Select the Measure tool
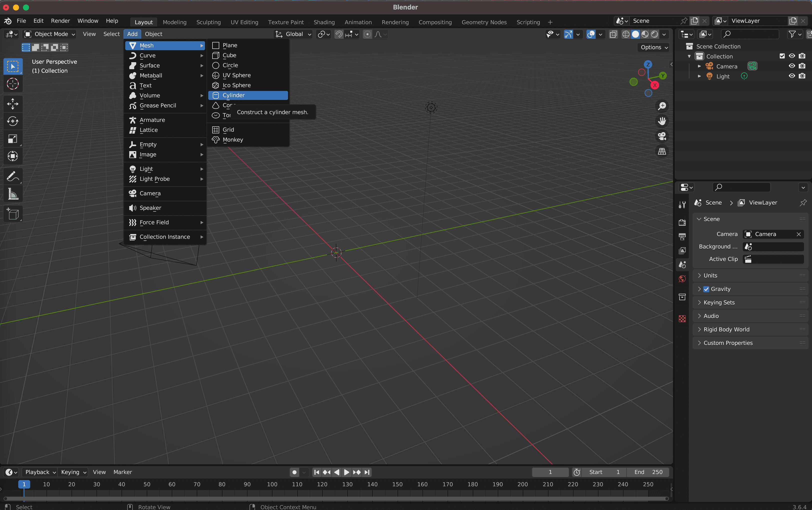The width and height of the screenshot is (812, 510). [x=13, y=194]
